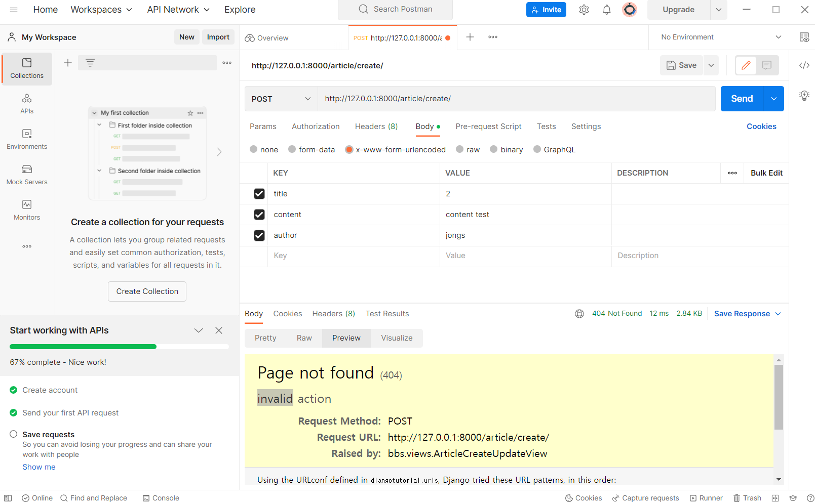The height and width of the screenshot is (504, 815).
Task: Click the Import button
Action: [218, 37]
